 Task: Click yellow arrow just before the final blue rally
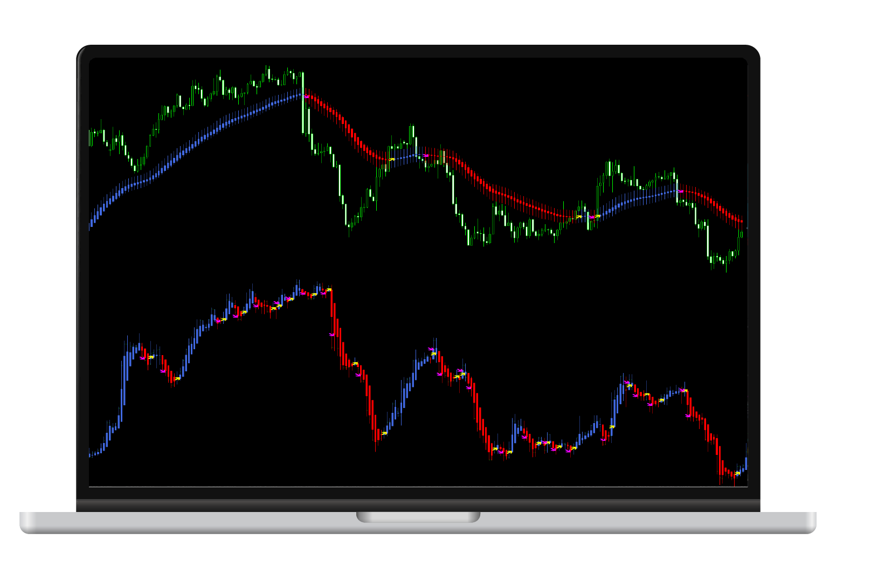pyautogui.click(x=612, y=427)
